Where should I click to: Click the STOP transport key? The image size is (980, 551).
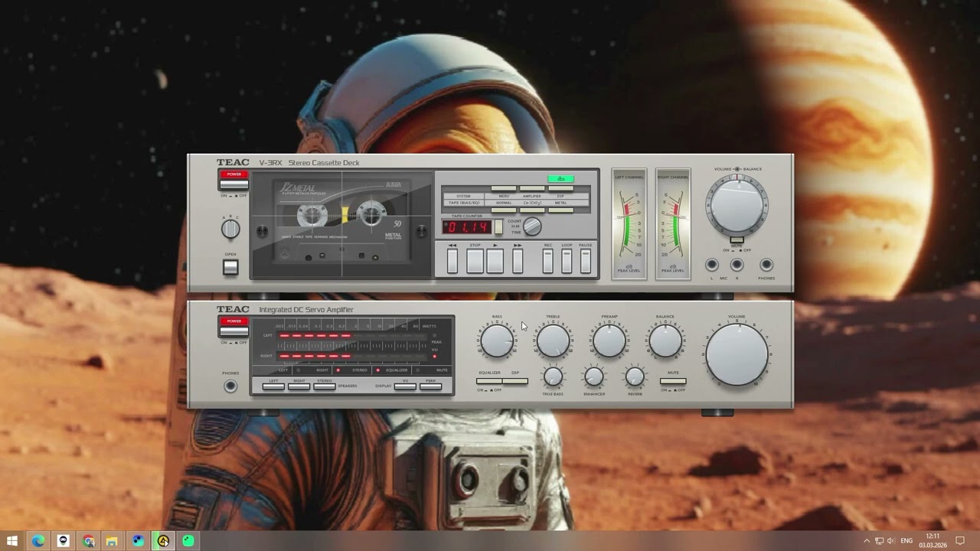(x=475, y=261)
